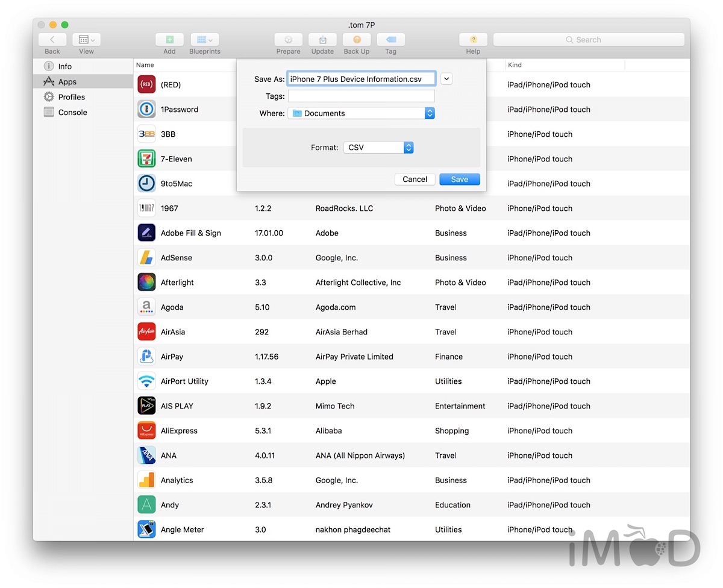723x588 pixels.
Task: Open the Blueprints dropdown
Action: point(204,40)
